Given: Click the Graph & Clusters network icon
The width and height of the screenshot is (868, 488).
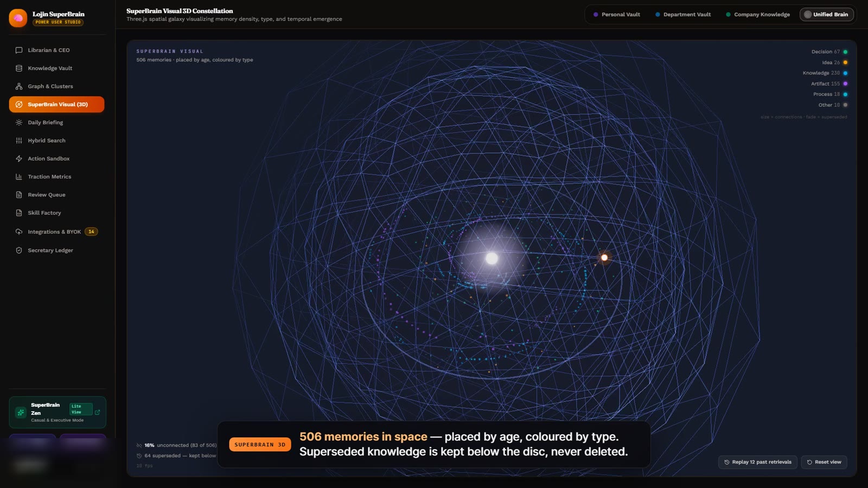Looking at the screenshot, I should [19, 86].
